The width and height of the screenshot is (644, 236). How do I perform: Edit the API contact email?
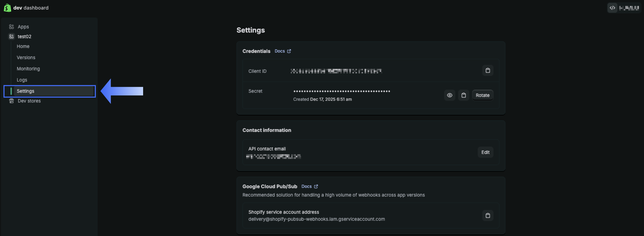coord(485,152)
